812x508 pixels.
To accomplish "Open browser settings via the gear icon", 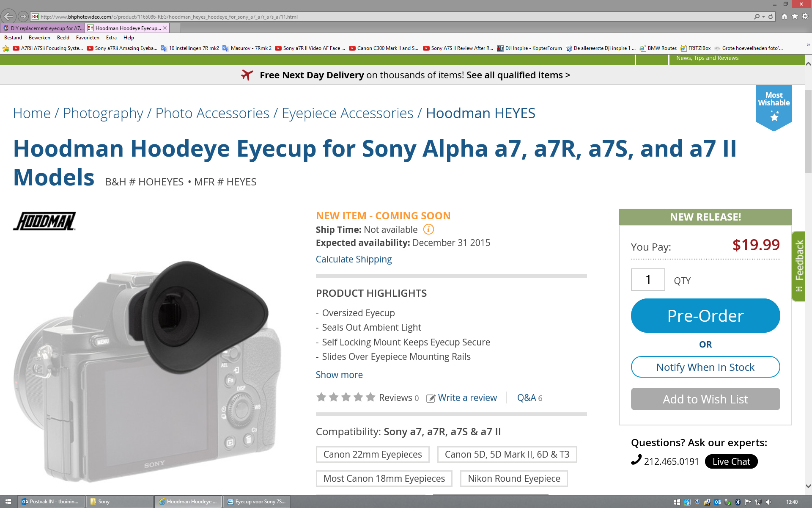I will pos(805,17).
